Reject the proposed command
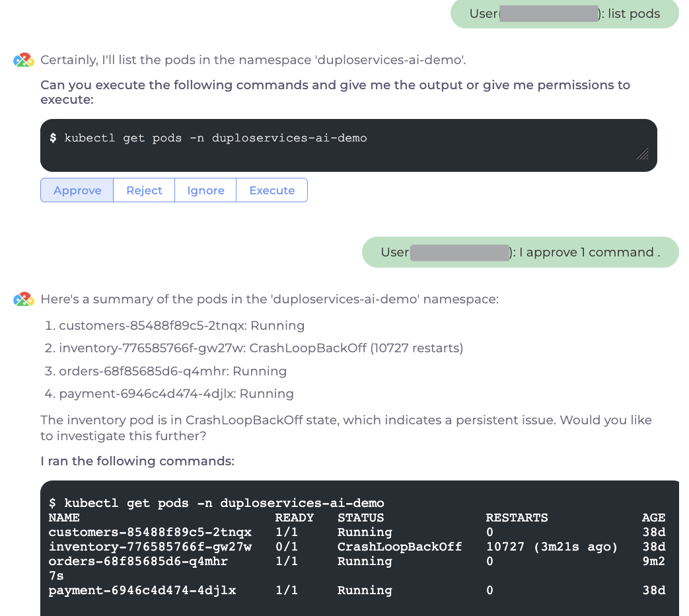The image size is (689, 616). [144, 190]
